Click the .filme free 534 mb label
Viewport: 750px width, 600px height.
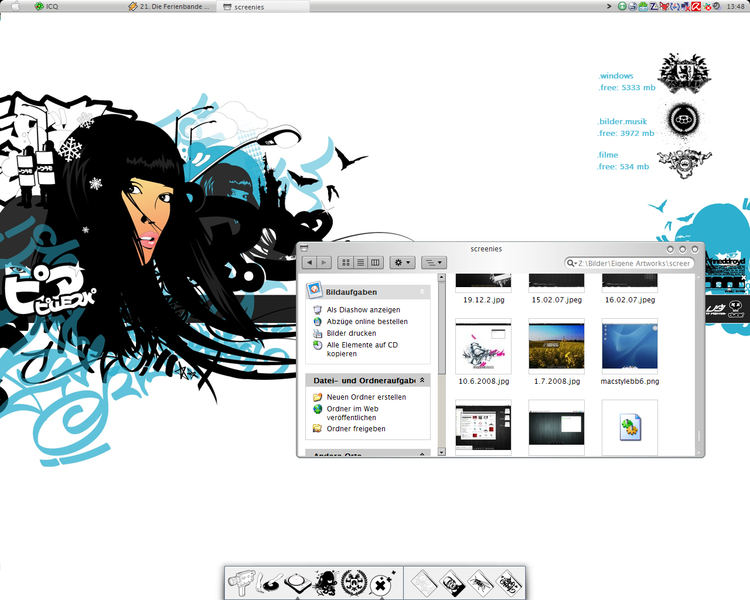(x=623, y=161)
